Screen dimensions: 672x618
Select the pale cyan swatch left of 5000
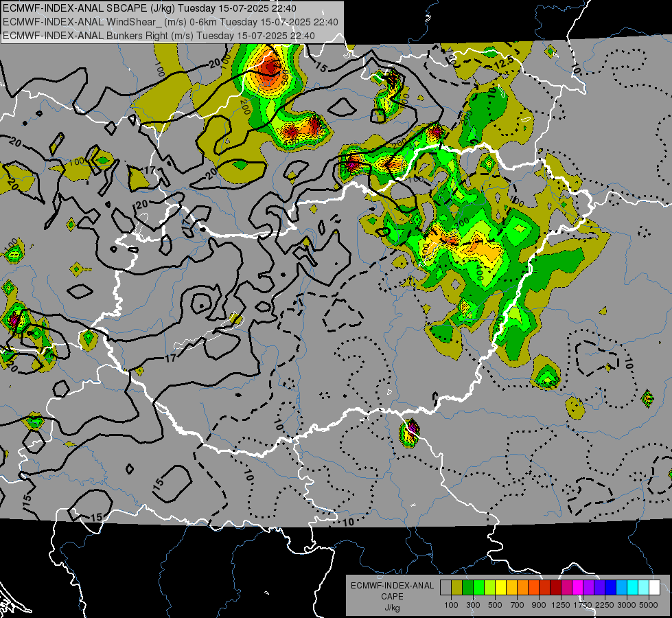click(644, 587)
